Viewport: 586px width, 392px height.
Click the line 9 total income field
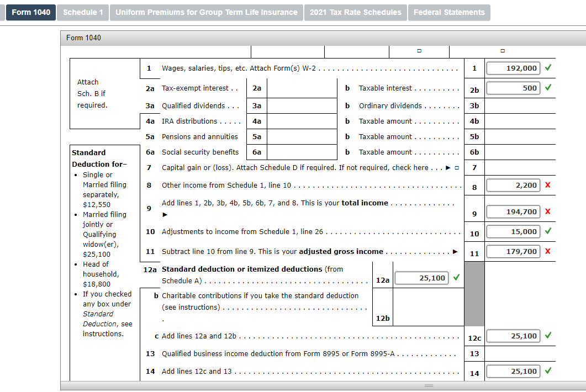click(513, 212)
